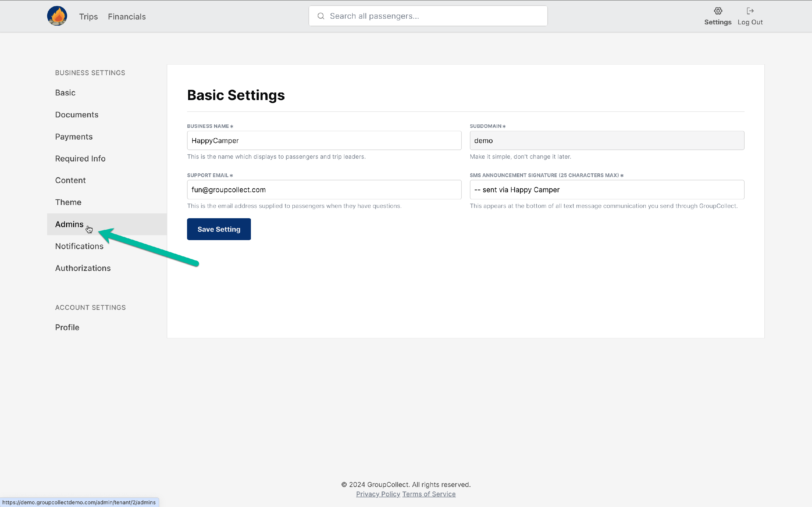Open Required Info settings
This screenshot has width=812, height=507.
(x=80, y=158)
